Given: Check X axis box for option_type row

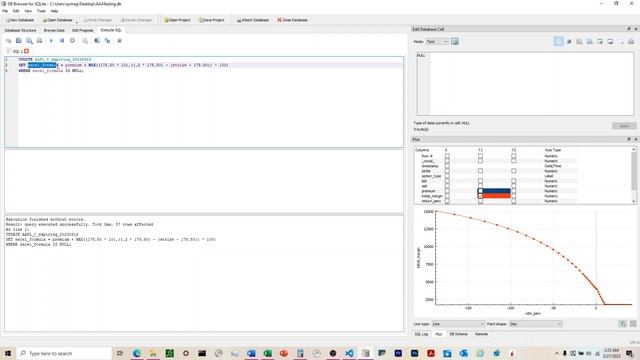Looking at the screenshot, I should coord(447,176).
